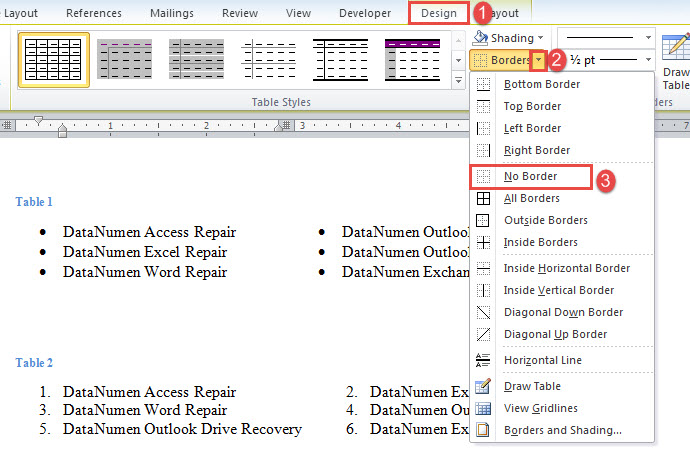Click the Draw Table pencil icon in menu
The image size is (690, 464).
pos(483,386)
